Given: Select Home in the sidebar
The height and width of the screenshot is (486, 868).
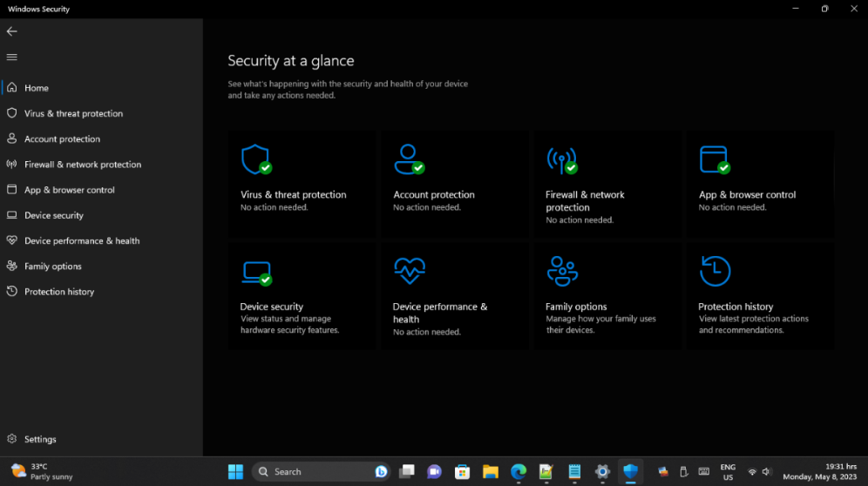Looking at the screenshot, I should pyautogui.click(x=101, y=88).
